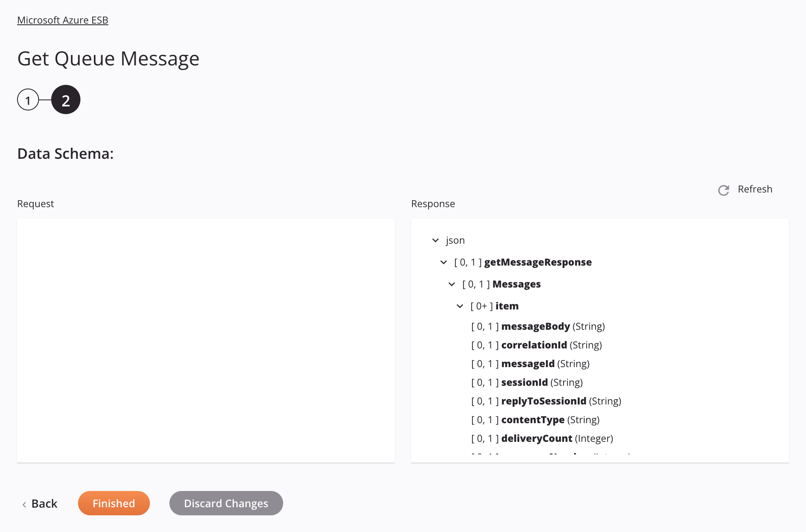The image size is (806, 532).
Task: Click the Finished button to complete setup
Action: (114, 503)
